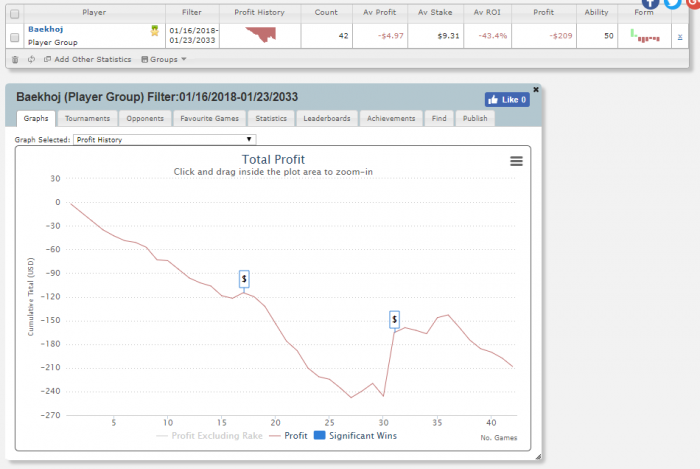700x469 pixels.
Task: Click the medal icon next to Baekhoj
Action: [x=155, y=31]
